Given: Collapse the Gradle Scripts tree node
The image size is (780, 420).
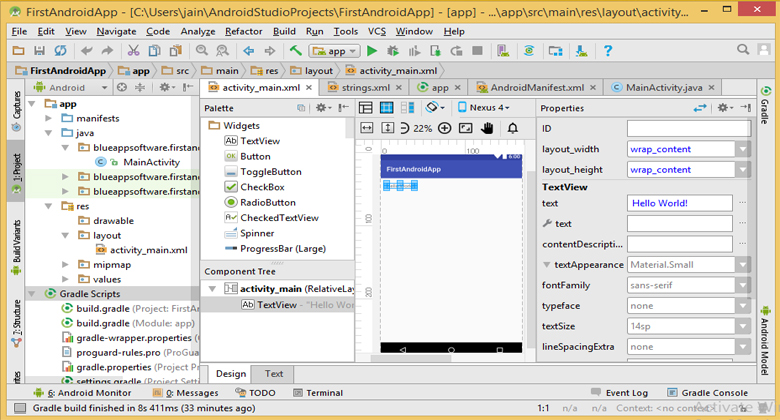Looking at the screenshot, I should click(x=32, y=294).
